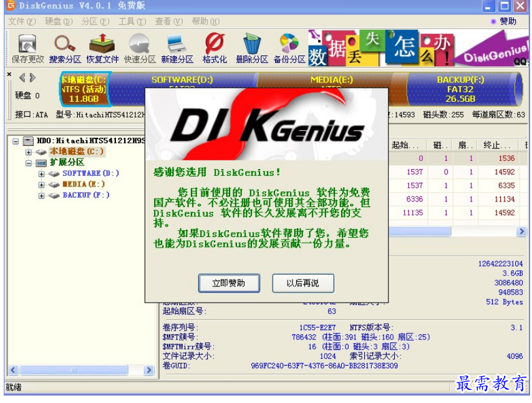Expand the MEDIA (E:) tree node
Viewport: 532px width, 403px height.
tap(41, 185)
